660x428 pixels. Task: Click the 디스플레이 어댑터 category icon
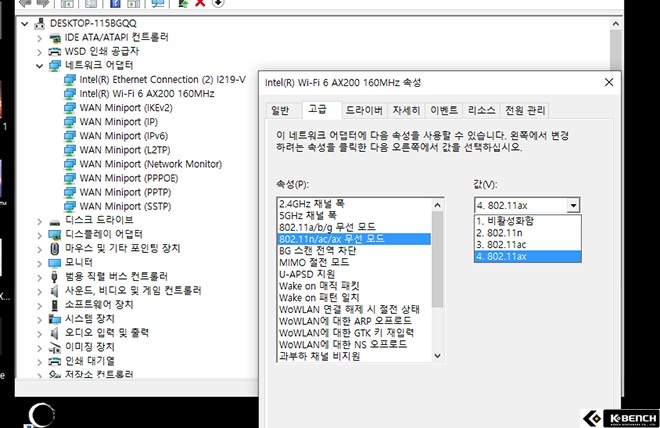pyautogui.click(x=55, y=235)
